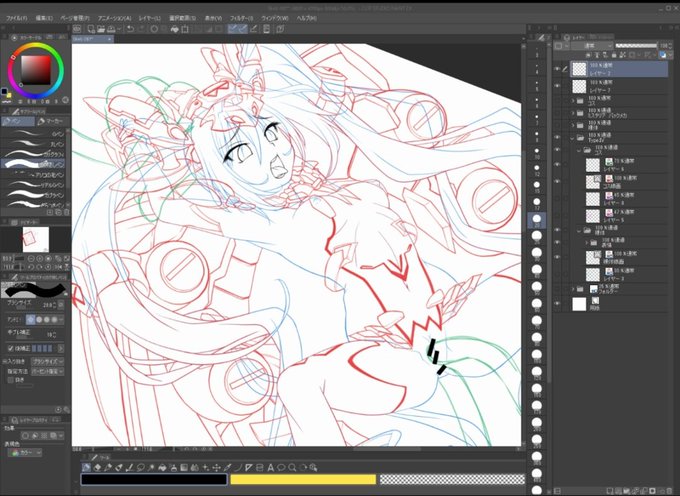Click the border effect icon in layer property
Image resolution: width=680 pixels, height=496 pixels.
click(x=26, y=435)
